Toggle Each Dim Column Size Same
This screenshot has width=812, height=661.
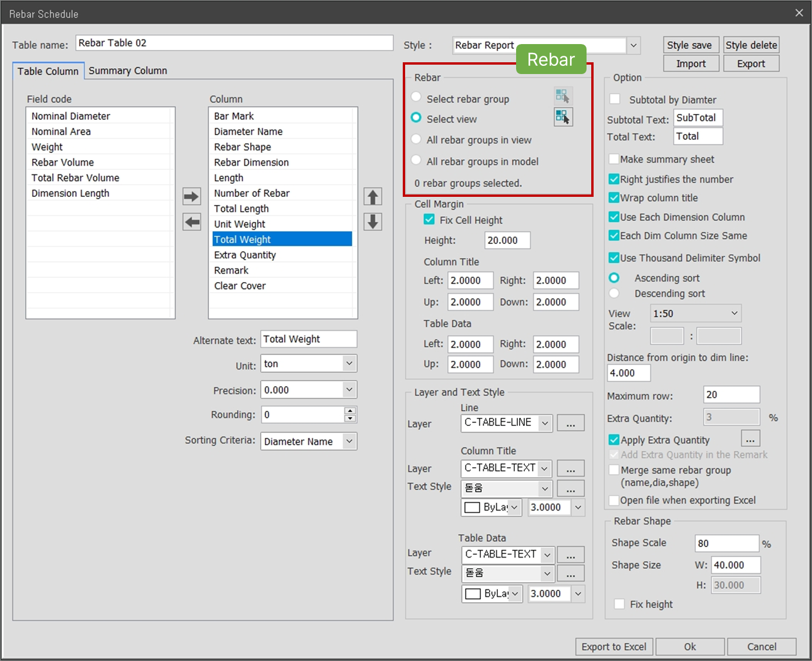(614, 236)
